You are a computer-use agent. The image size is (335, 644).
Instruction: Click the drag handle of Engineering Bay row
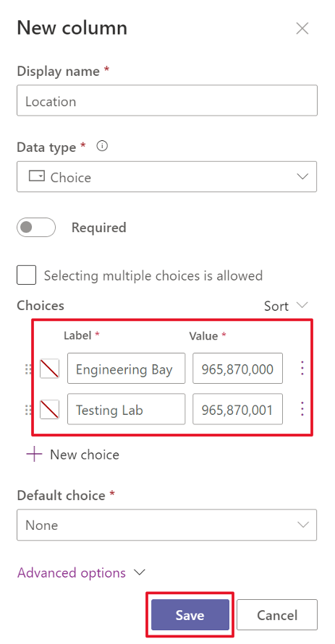click(x=28, y=369)
